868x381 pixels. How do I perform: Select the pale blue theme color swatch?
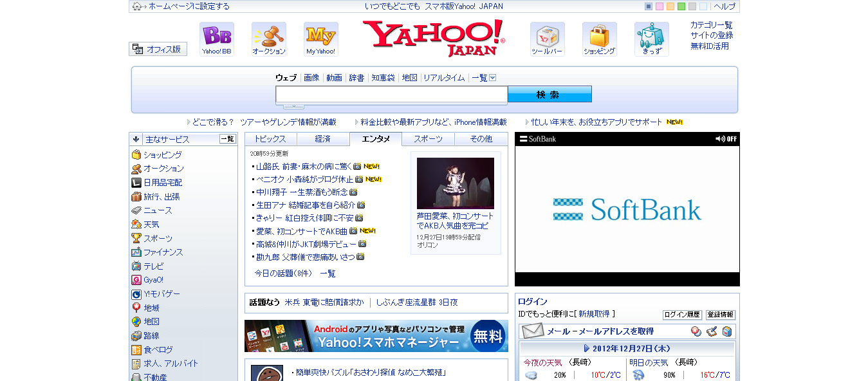tap(703, 6)
